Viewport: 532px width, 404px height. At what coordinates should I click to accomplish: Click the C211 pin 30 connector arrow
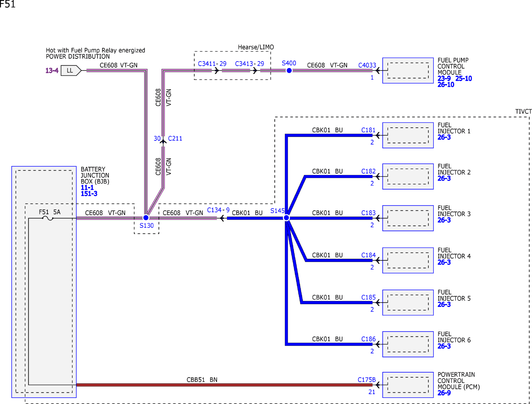[163, 142]
